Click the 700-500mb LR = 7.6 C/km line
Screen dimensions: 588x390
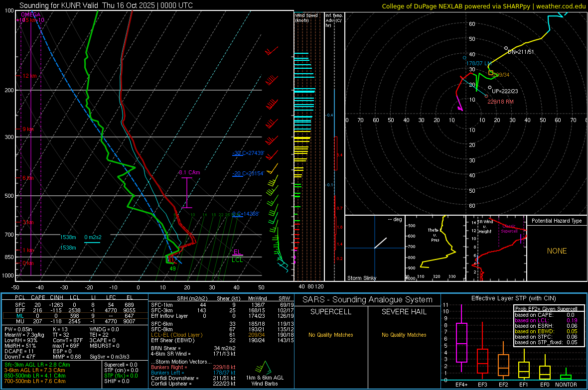35,381
